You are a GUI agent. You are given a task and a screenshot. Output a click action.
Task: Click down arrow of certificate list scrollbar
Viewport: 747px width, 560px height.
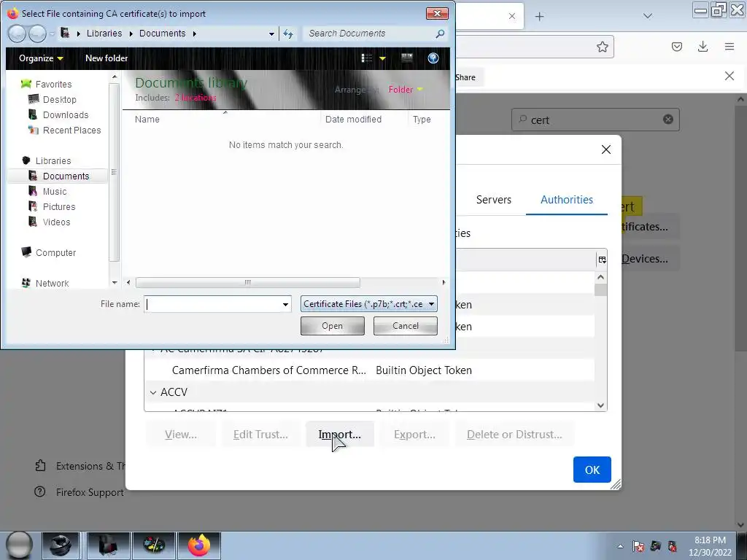click(601, 405)
